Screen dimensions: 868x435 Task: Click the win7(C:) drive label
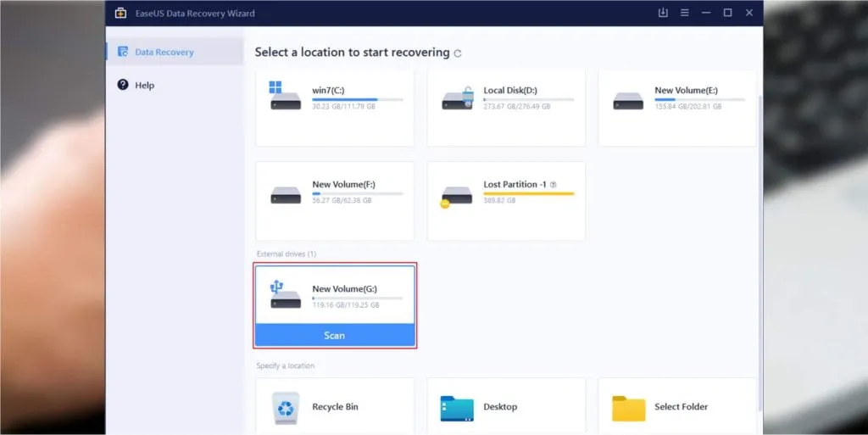[x=328, y=90]
